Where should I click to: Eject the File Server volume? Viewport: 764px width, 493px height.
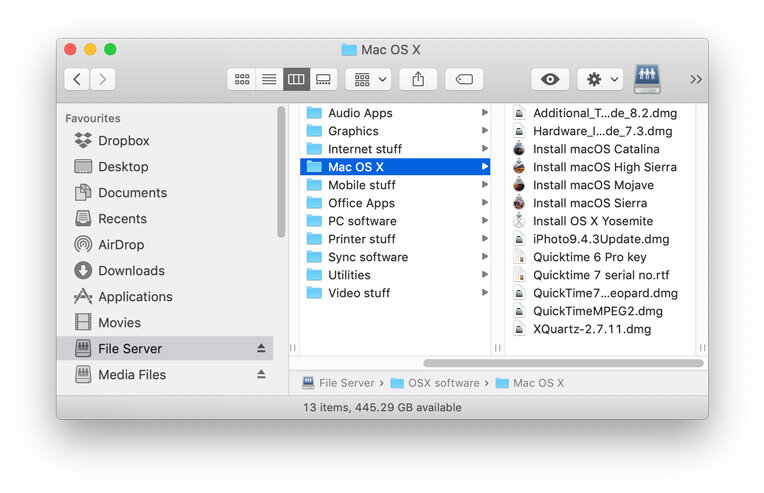pos(261,348)
